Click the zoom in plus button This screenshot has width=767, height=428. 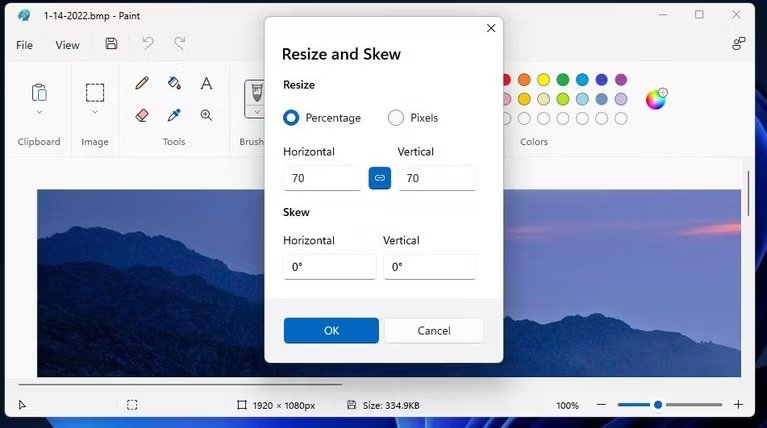(739, 405)
